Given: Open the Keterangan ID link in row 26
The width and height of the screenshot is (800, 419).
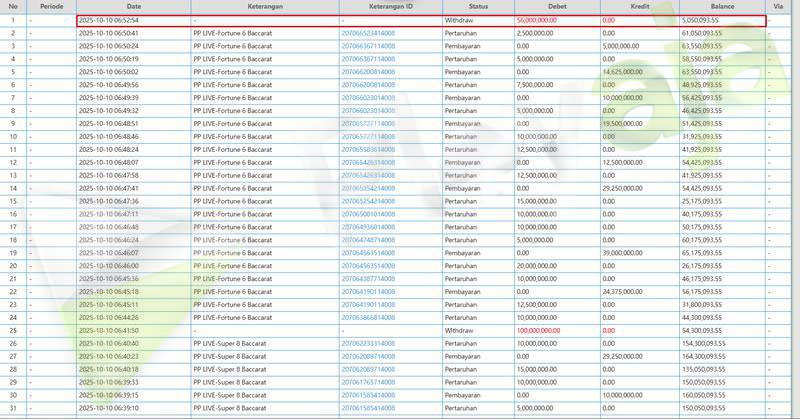Looking at the screenshot, I should 368,343.
